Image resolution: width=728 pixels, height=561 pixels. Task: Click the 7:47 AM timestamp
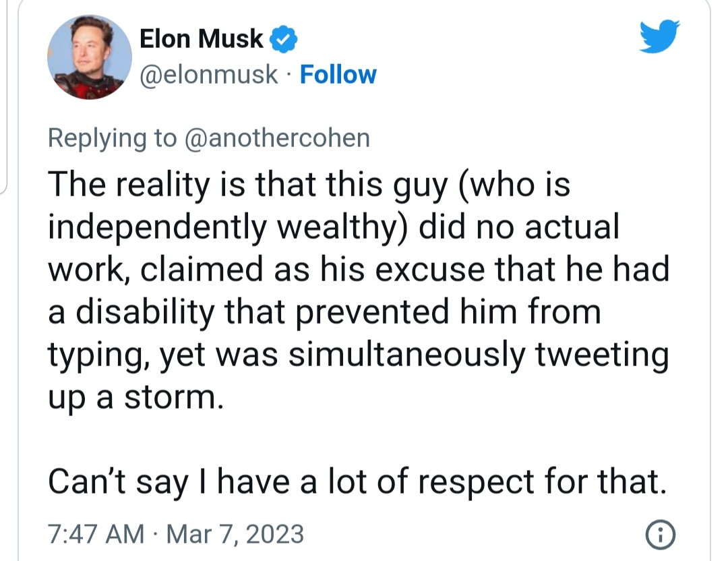tap(96, 535)
